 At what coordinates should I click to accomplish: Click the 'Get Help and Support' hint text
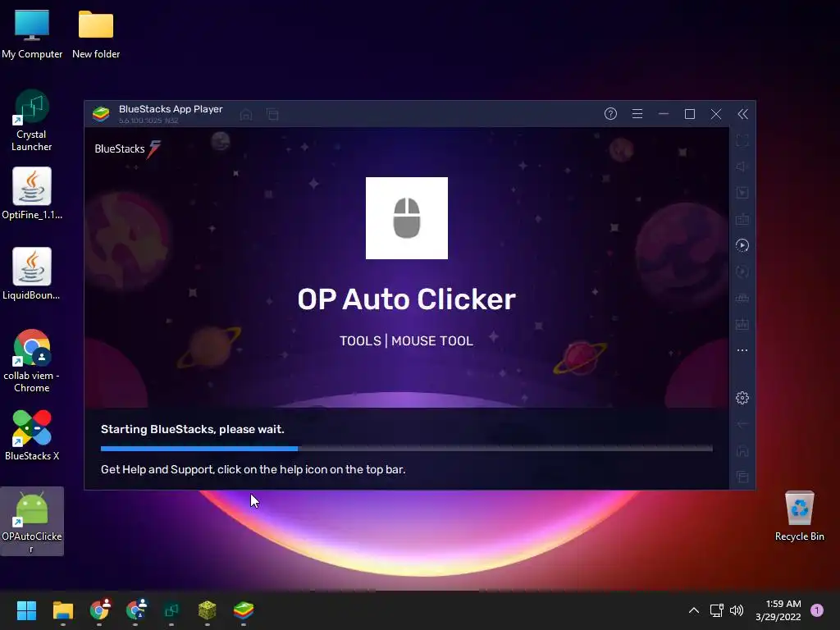[253, 469]
